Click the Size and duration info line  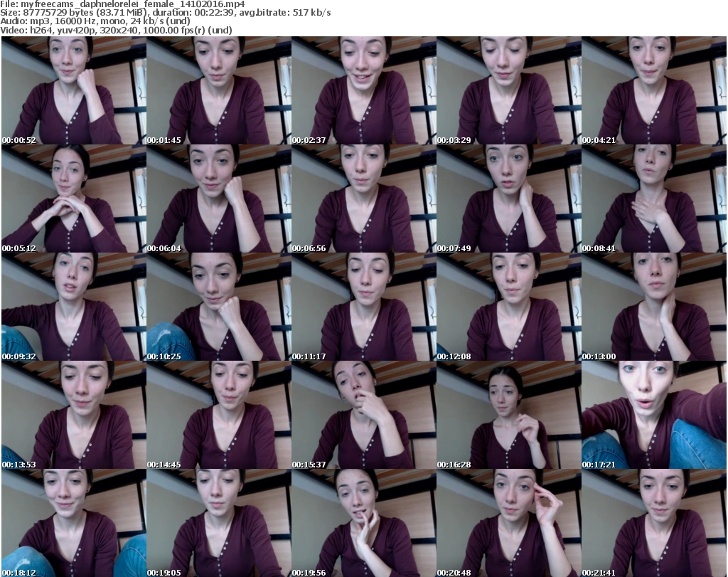pos(165,13)
